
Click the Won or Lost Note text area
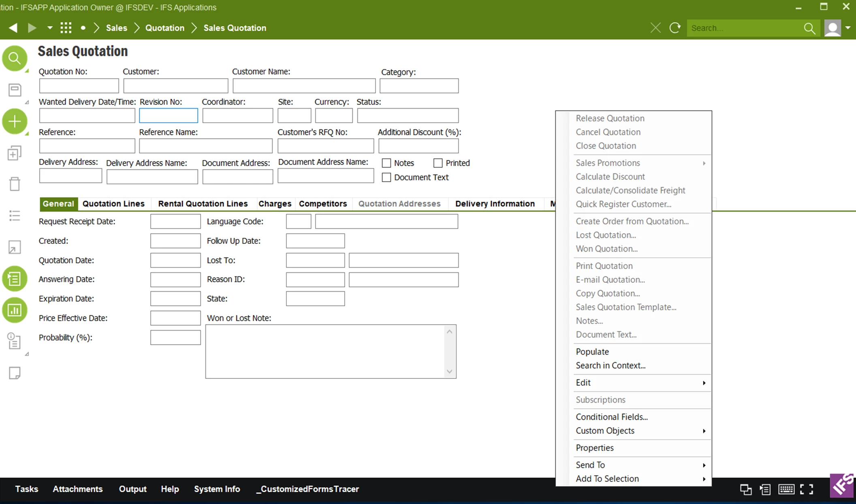326,351
